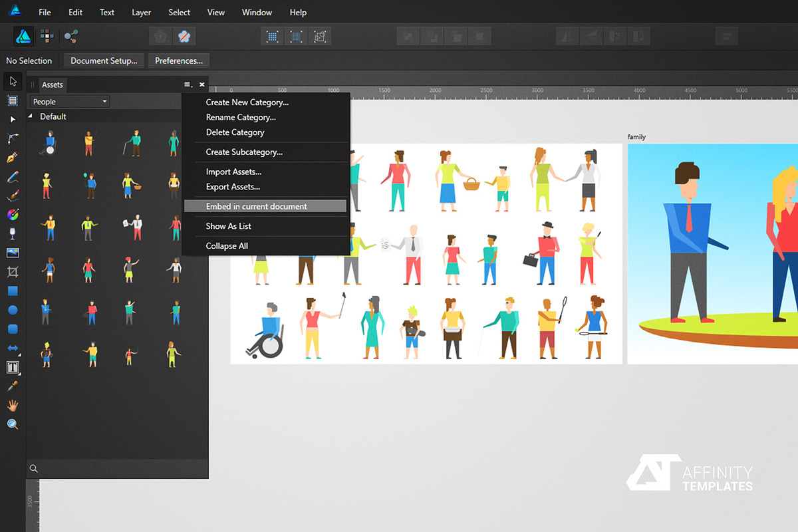Open the People category dropdown
Viewport: 798px width, 532px height.
point(68,101)
